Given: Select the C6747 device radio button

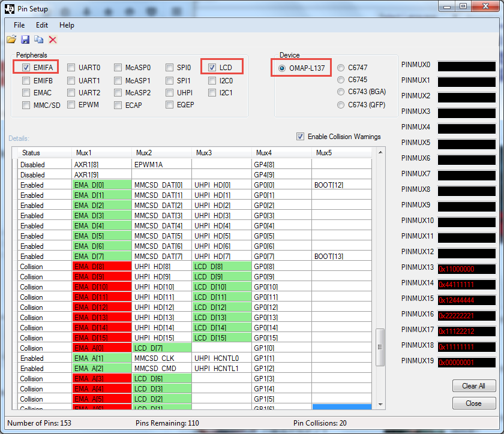Looking at the screenshot, I should point(341,68).
